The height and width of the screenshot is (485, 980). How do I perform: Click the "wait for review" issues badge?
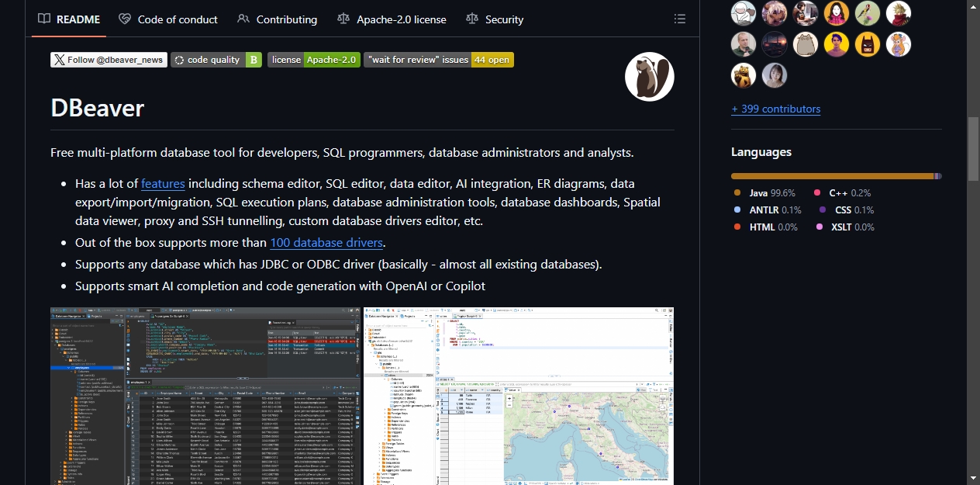point(439,60)
